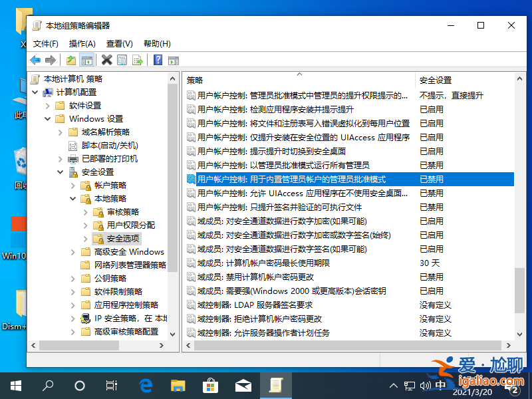Click the Export List toolbar icon
Viewport: 532px width, 399px height.
[x=138, y=60]
